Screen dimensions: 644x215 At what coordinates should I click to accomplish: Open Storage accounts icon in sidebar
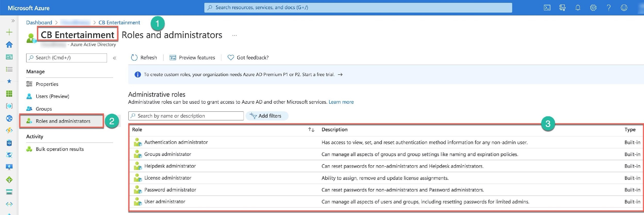click(9, 192)
